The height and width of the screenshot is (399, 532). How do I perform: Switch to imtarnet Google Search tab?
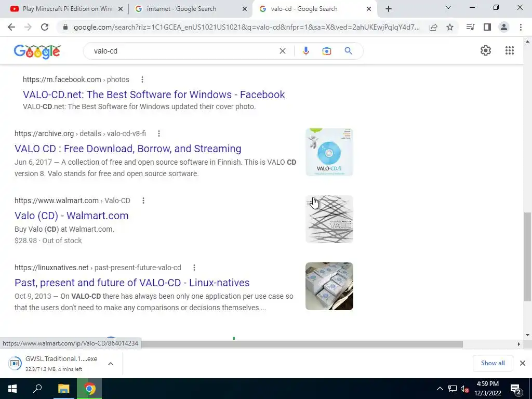[190, 9]
